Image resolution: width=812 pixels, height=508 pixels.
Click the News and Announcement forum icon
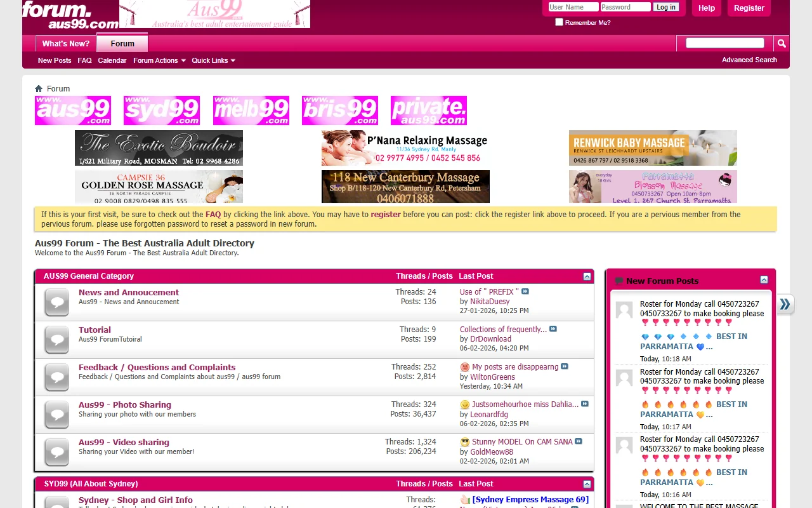point(56,302)
